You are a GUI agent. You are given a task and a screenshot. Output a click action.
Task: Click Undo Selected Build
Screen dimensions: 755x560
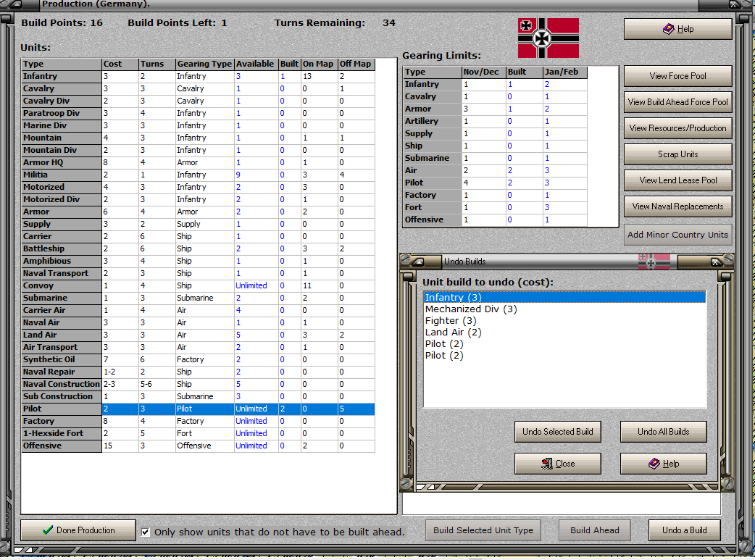coord(558,432)
